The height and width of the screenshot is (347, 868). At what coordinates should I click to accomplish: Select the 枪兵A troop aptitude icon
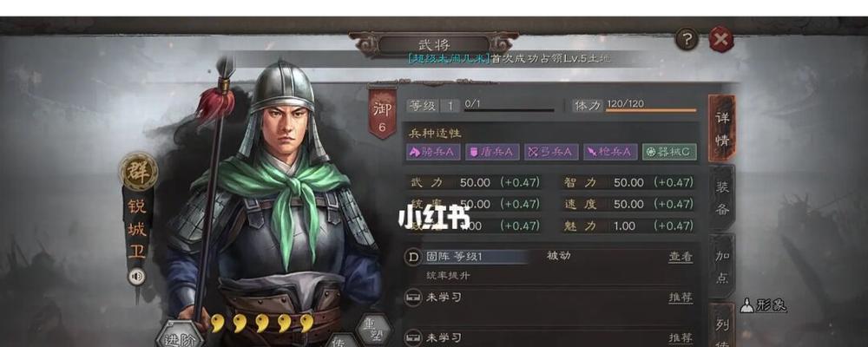point(610,152)
